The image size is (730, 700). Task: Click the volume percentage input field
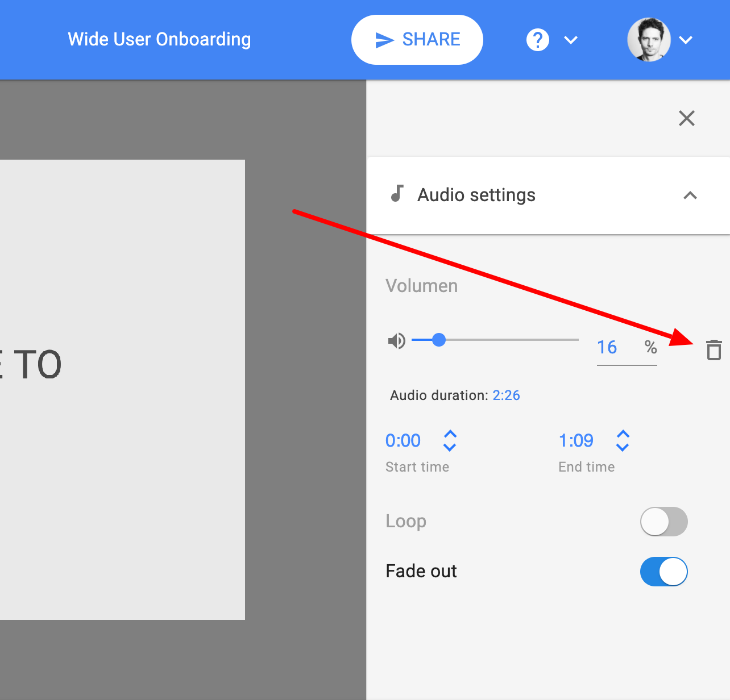coord(617,347)
